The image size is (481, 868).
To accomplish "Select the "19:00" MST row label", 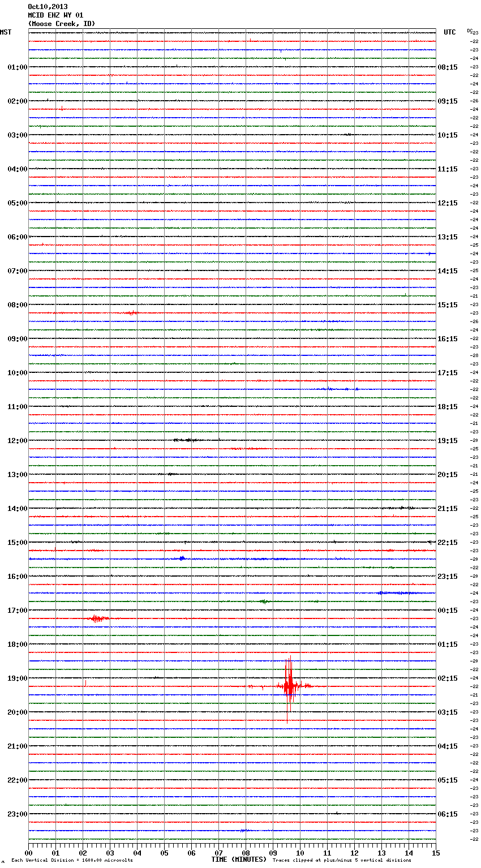I will 18,678.
